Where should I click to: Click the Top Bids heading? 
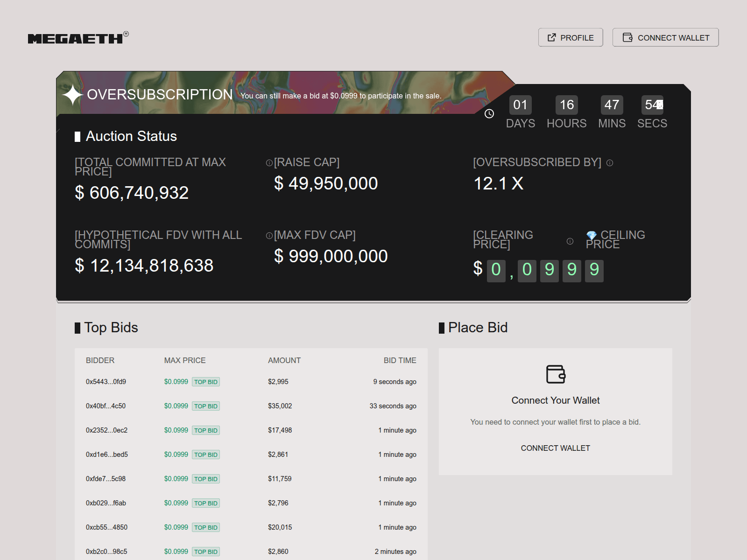[x=111, y=328]
